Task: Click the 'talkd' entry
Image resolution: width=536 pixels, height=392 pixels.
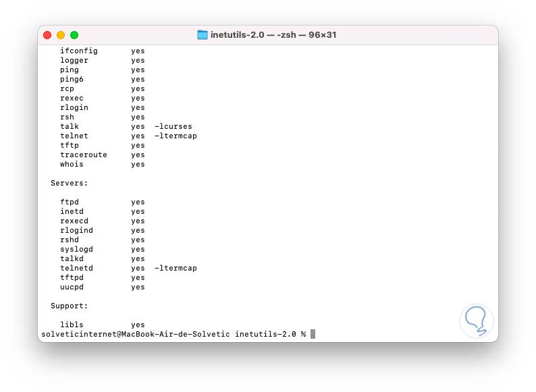Action: pyautogui.click(x=72, y=258)
